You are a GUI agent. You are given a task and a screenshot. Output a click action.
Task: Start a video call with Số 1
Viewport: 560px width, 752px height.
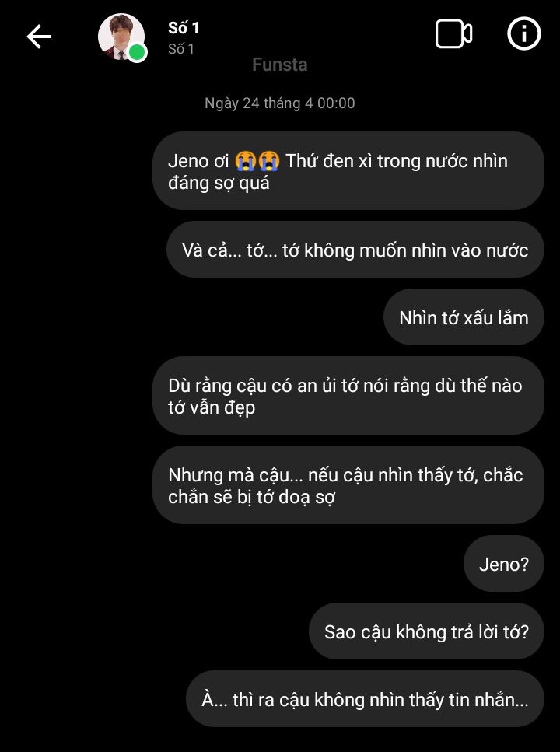453,34
